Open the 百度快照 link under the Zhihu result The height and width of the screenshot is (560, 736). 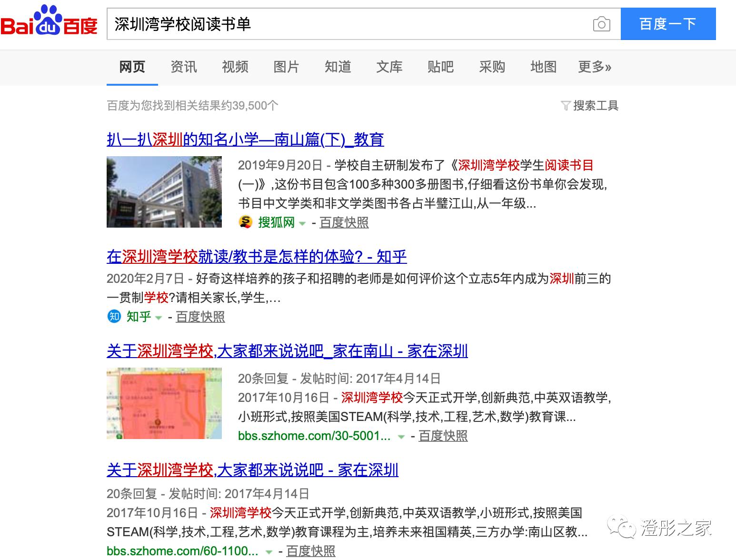(200, 317)
